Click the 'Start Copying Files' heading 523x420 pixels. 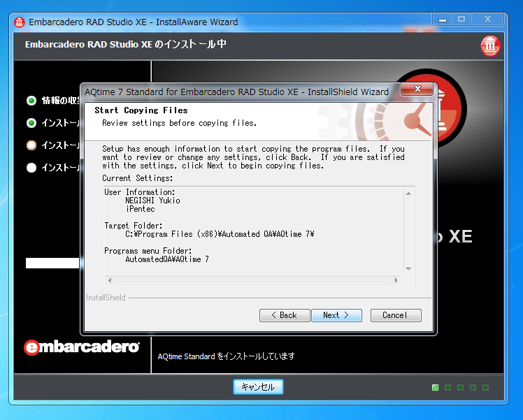pos(141,110)
